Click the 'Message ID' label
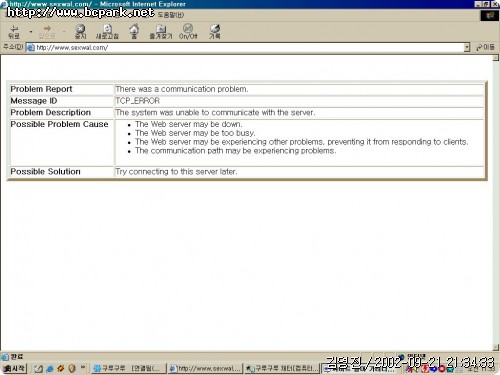Viewport: 500px width, 375px height. tap(34, 101)
